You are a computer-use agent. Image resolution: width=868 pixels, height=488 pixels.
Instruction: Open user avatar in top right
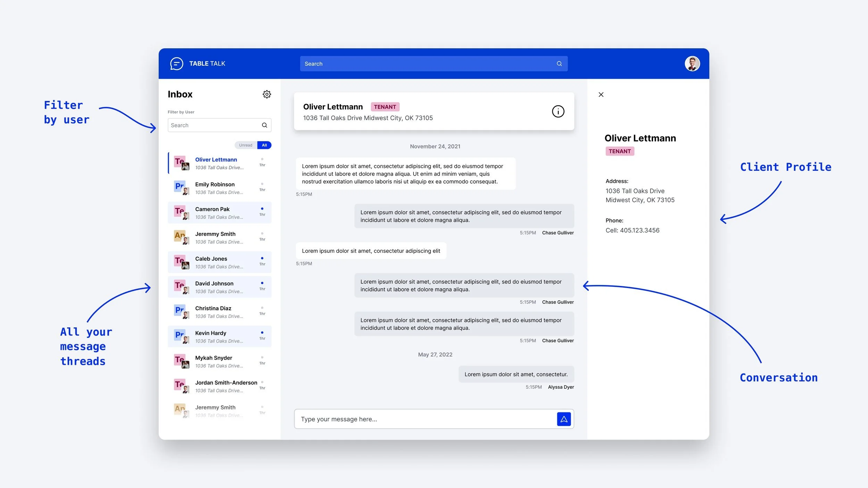(692, 64)
